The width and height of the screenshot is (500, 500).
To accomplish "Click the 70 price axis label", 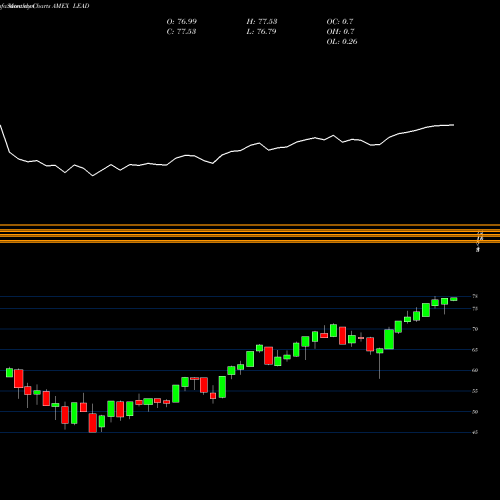I will point(475,329).
